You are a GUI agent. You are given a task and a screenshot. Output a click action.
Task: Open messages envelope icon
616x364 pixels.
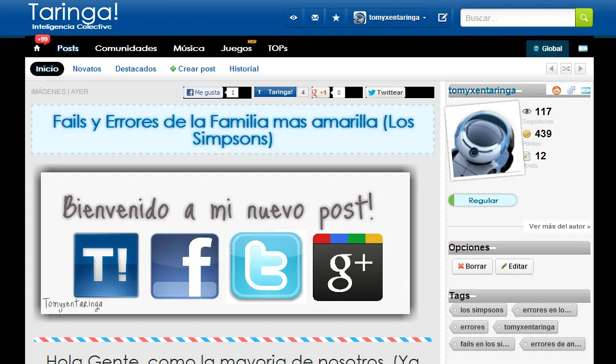coord(315,18)
